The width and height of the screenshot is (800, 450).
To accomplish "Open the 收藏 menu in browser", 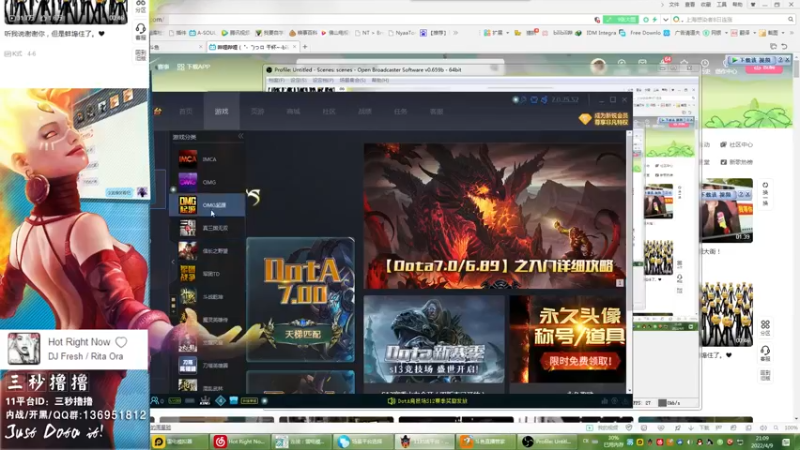I will [706, 5].
